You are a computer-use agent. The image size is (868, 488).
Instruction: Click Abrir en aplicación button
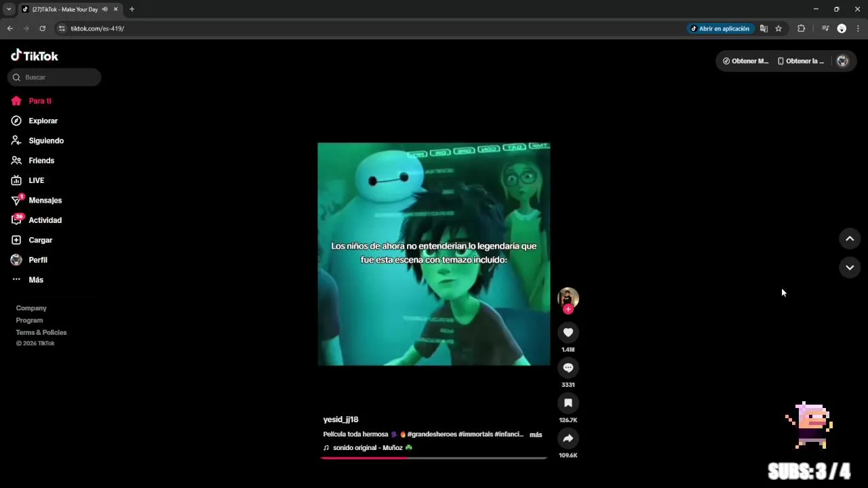(720, 28)
